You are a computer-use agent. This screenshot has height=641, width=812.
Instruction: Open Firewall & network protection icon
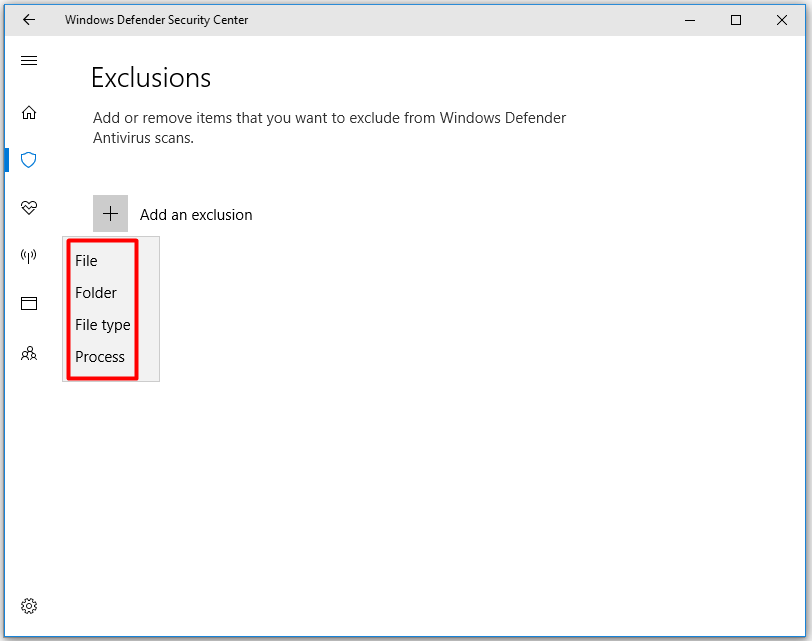28,255
